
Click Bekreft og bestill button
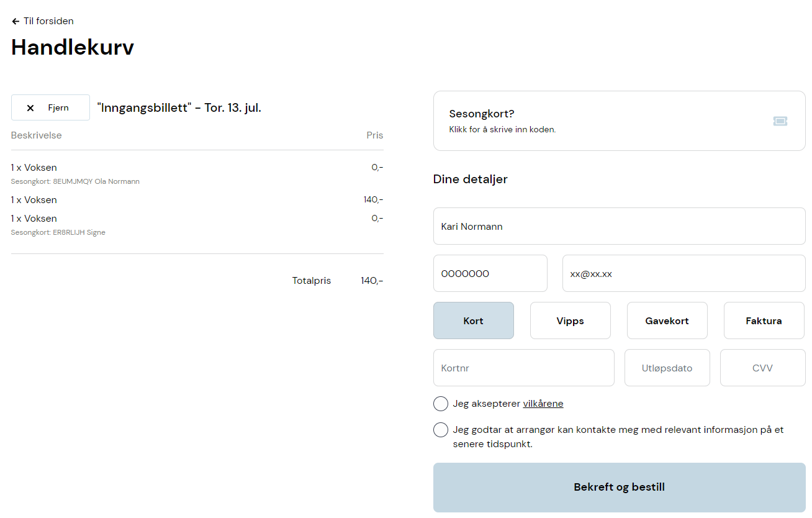coord(620,488)
